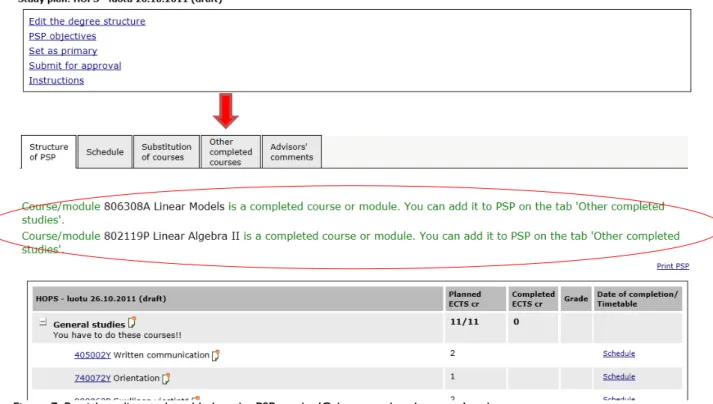Open the note icon beside Written communication
Image resolution: width=713 pixels, height=404 pixels.
[216, 355]
